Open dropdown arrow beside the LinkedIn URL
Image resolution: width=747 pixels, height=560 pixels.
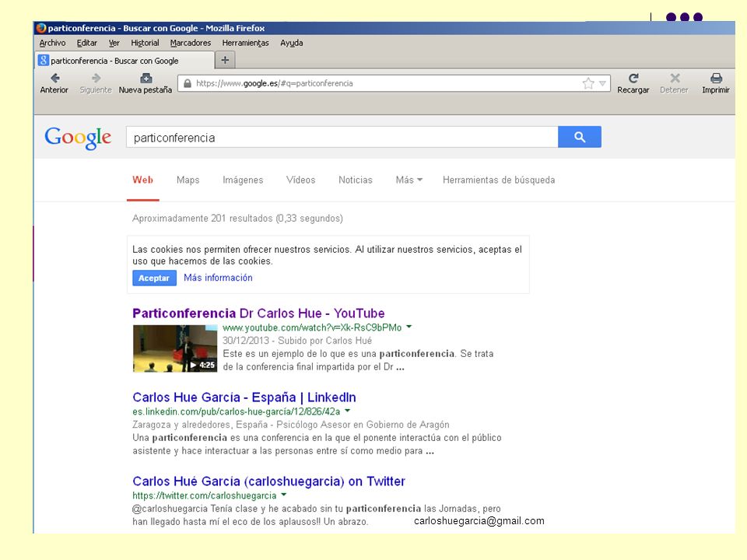pos(347,411)
